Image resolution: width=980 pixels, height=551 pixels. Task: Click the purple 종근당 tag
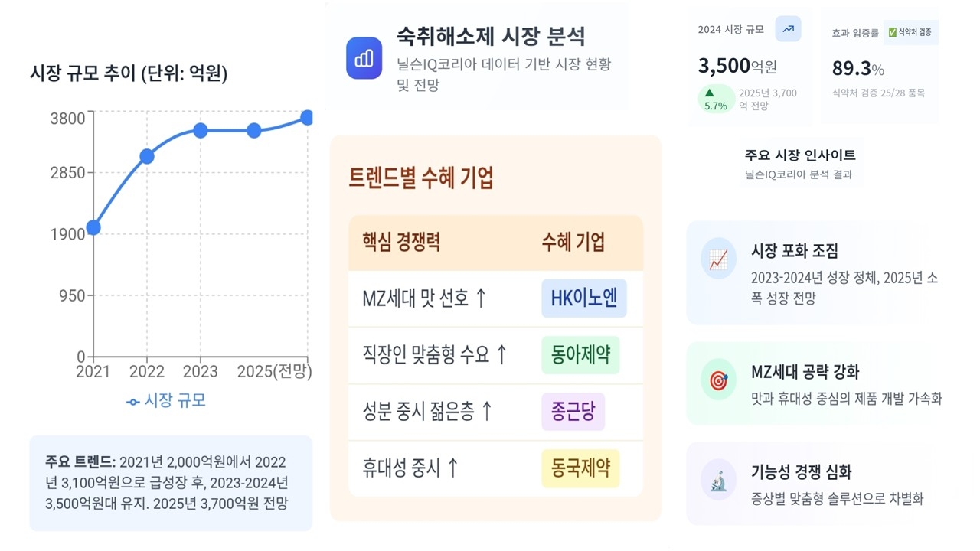pos(573,412)
